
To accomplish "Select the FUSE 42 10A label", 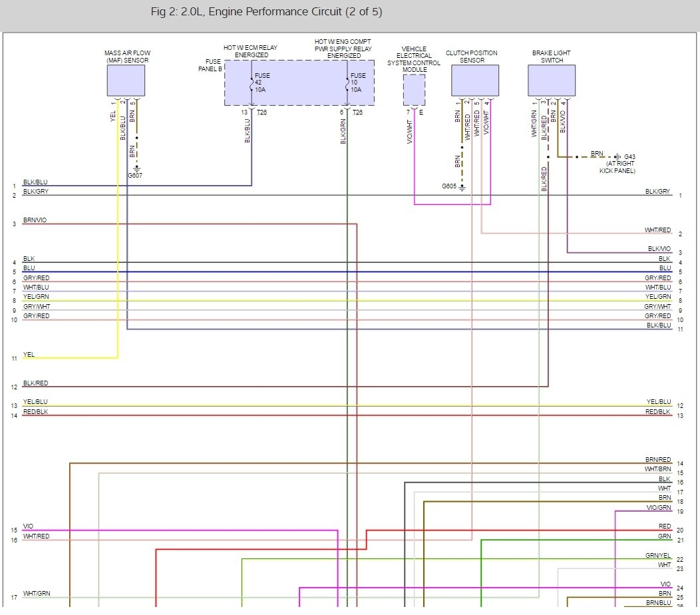I will (262, 83).
